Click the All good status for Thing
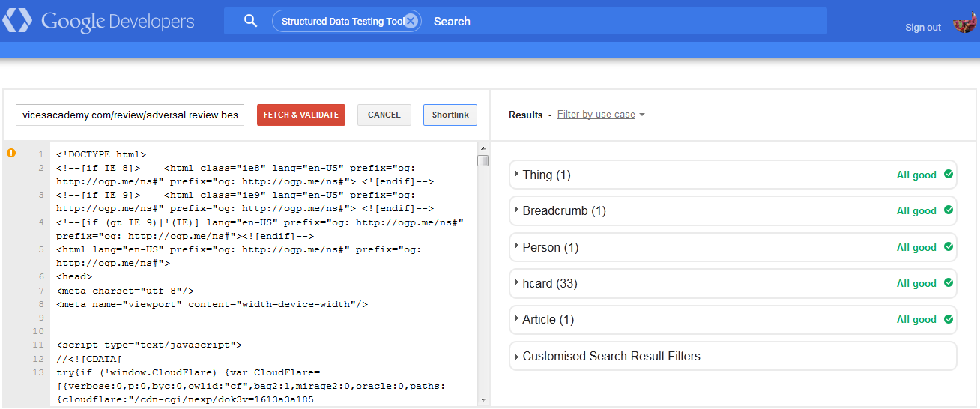 pyautogui.click(x=916, y=175)
